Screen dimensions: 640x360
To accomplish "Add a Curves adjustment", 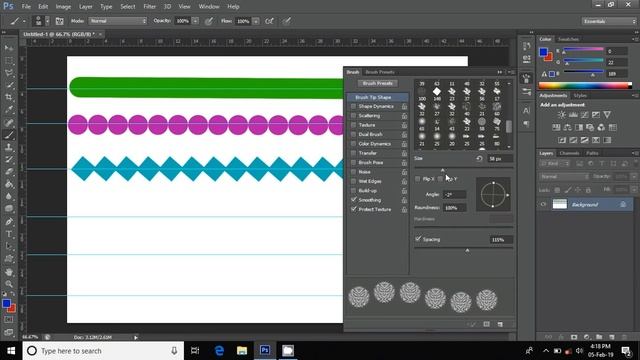I will click(x=584, y=115).
